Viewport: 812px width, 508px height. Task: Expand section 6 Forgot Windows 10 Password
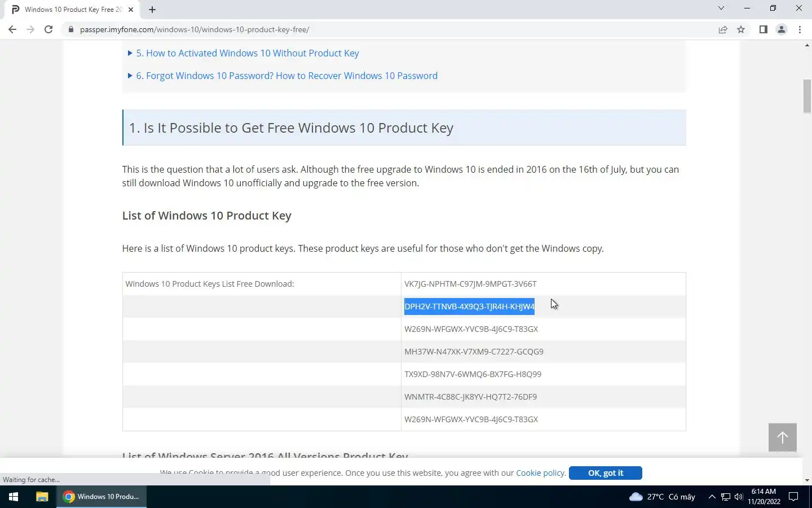[286, 76]
